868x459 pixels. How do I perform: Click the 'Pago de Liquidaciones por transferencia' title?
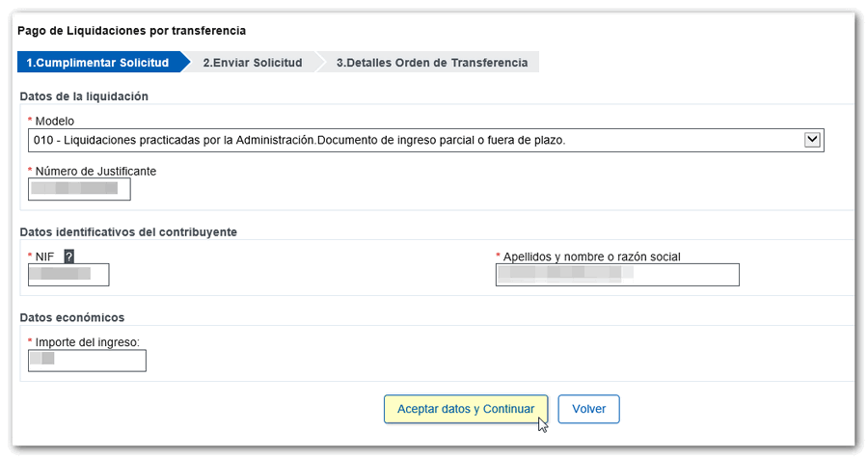tap(131, 31)
